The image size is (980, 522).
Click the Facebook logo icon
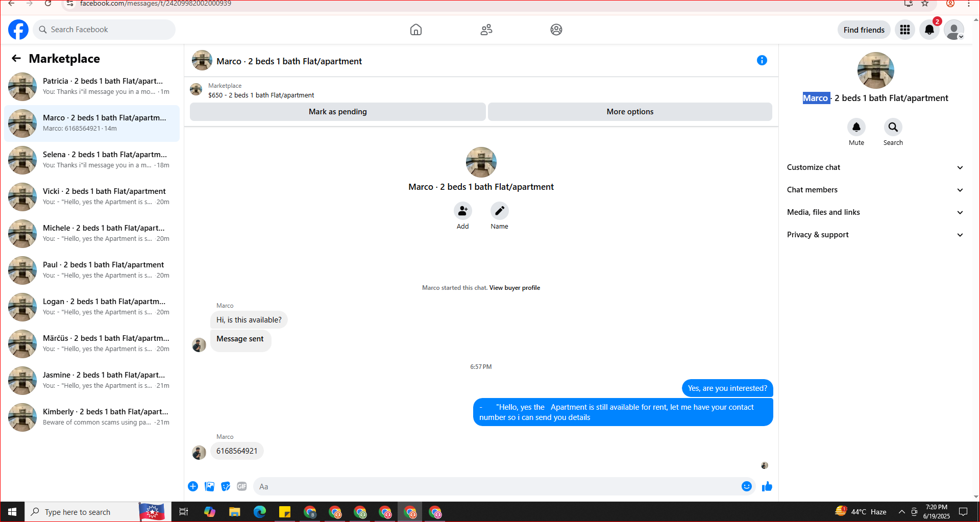click(18, 30)
